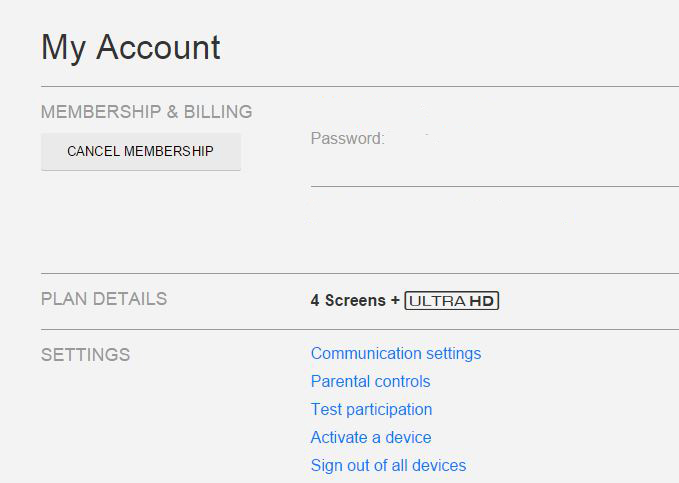This screenshot has width=679, height=483.
Task: Choose Sign out of all devices
Action: coord(388,465)
